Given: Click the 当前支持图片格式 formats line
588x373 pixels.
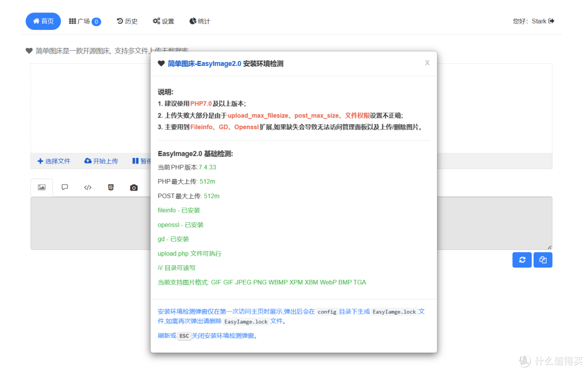Looking at the screenshot, I should (x=262, y=282).
